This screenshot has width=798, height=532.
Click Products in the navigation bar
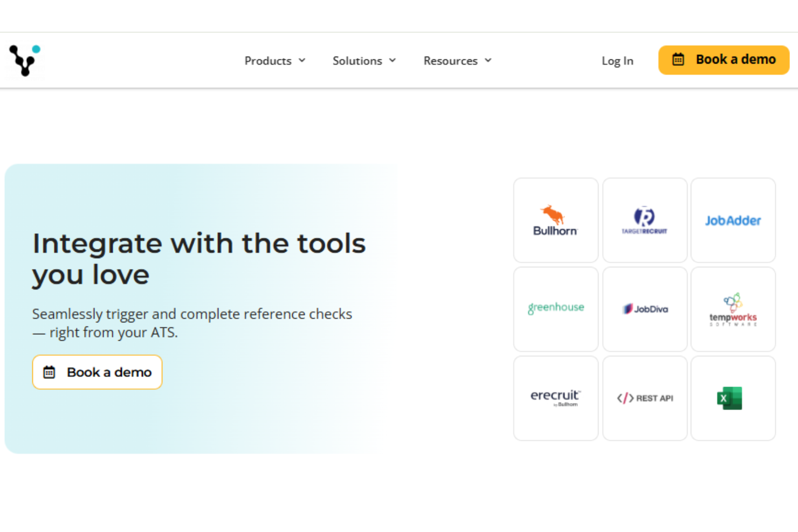pos(268,60)
